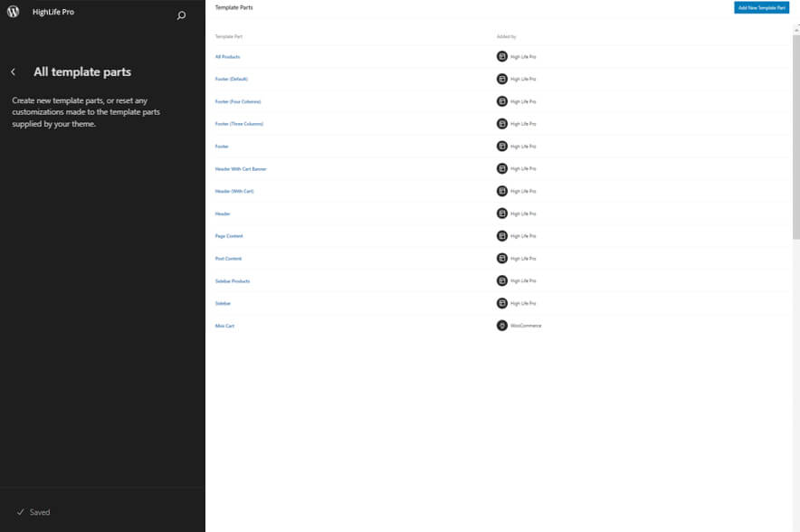800x532 pixels.
Task: Click theme icon in Footer (Default) row
Action: coord(502,79)
